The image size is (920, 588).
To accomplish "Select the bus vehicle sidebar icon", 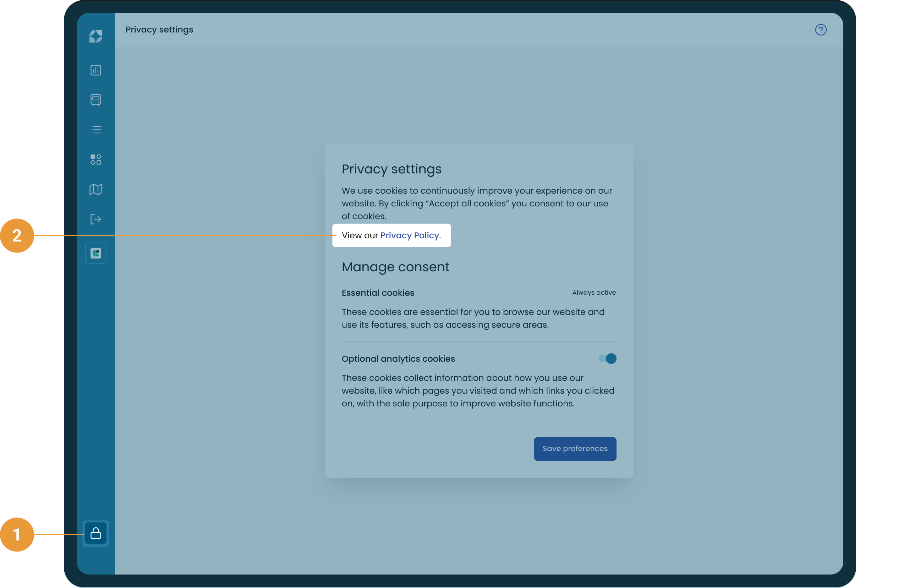I will click(x=95, y=100).
